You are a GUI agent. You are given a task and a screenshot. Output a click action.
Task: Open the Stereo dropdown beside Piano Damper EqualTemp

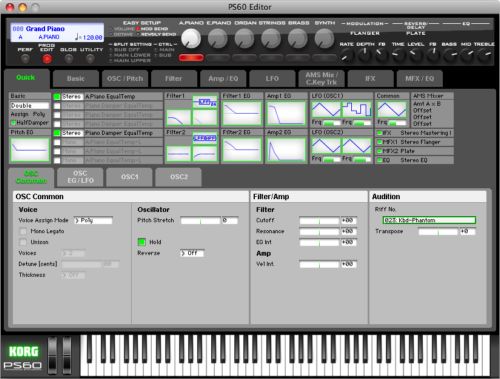(72, 133)
